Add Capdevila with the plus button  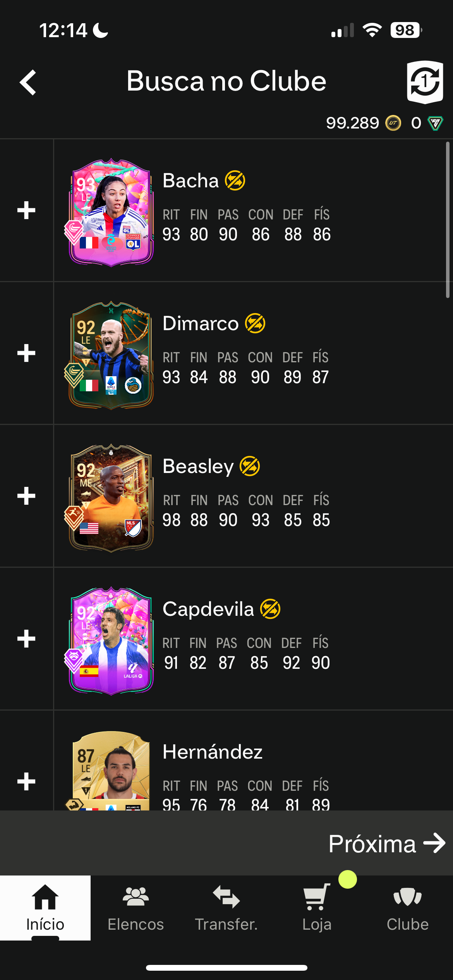click(26, 639)
